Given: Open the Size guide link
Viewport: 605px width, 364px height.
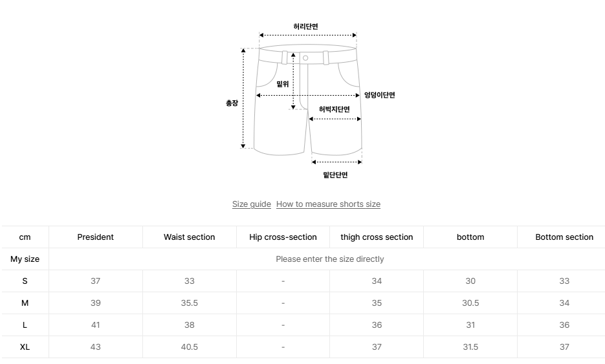Looking at the screenshot, I should click(251, 204).
